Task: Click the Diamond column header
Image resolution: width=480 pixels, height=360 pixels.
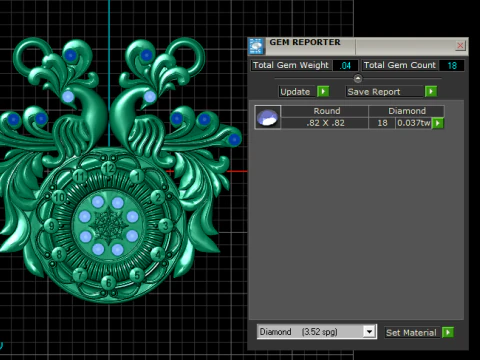Action: click(407, 111)
